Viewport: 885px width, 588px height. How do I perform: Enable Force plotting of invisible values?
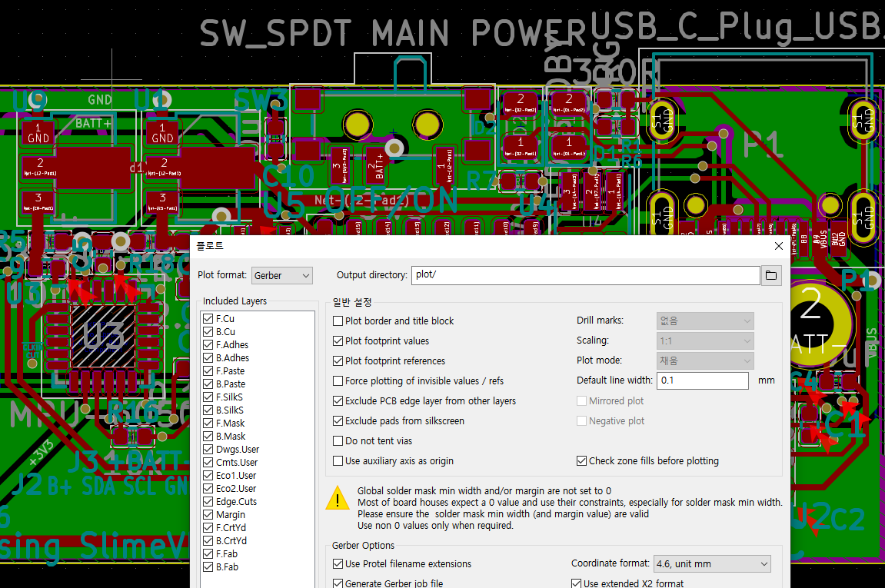pyautogui.click(x=338, y=381)
